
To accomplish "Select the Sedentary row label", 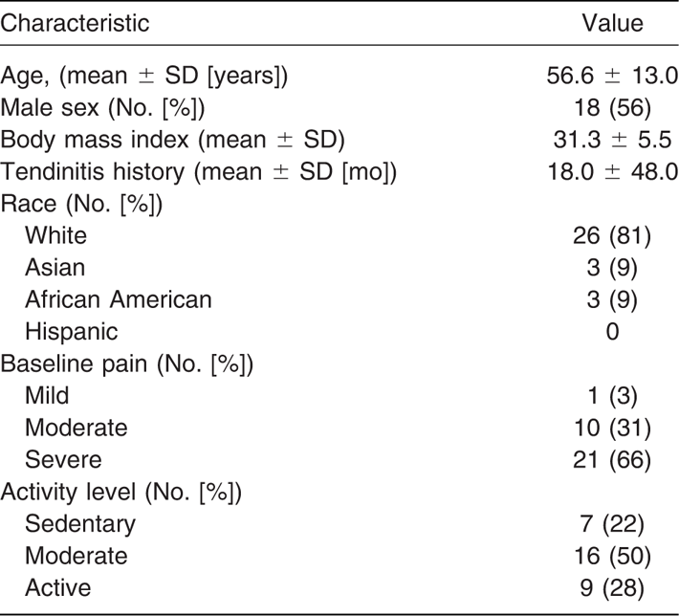I will point(80,524).
